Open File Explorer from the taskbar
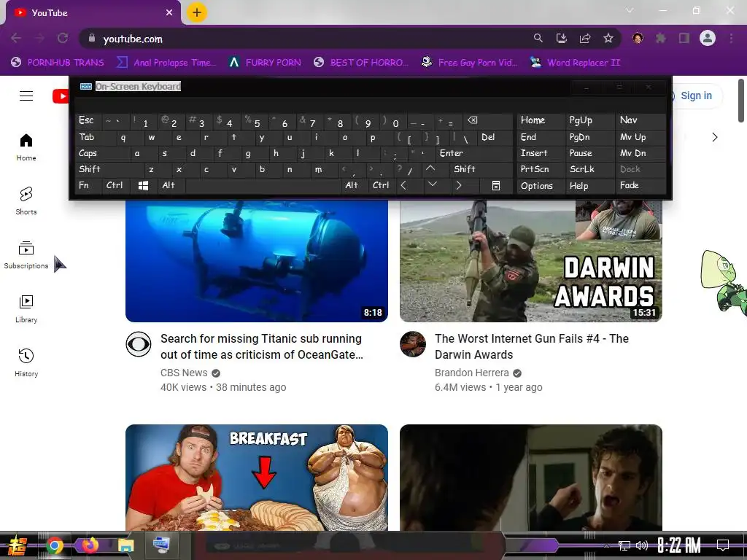The height and width of the screenshot is (560, 747). (125, 545)
